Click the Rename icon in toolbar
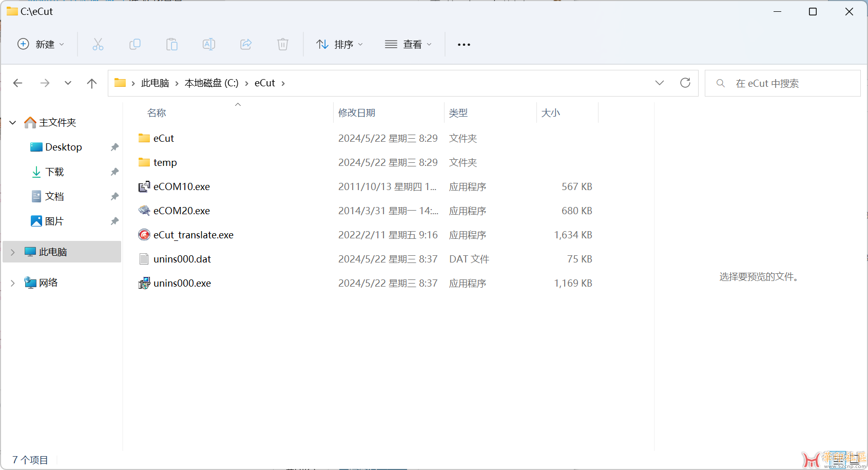 209,45
